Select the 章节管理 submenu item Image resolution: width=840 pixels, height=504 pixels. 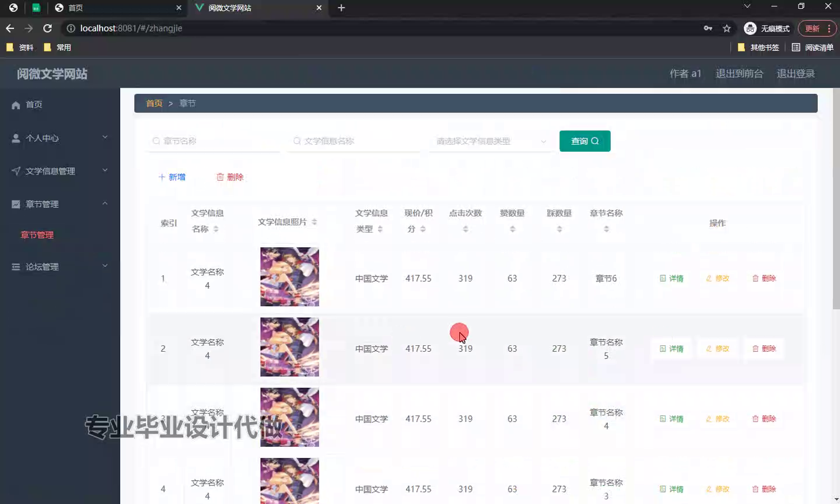pyautogui.click(x=37, y=235)
